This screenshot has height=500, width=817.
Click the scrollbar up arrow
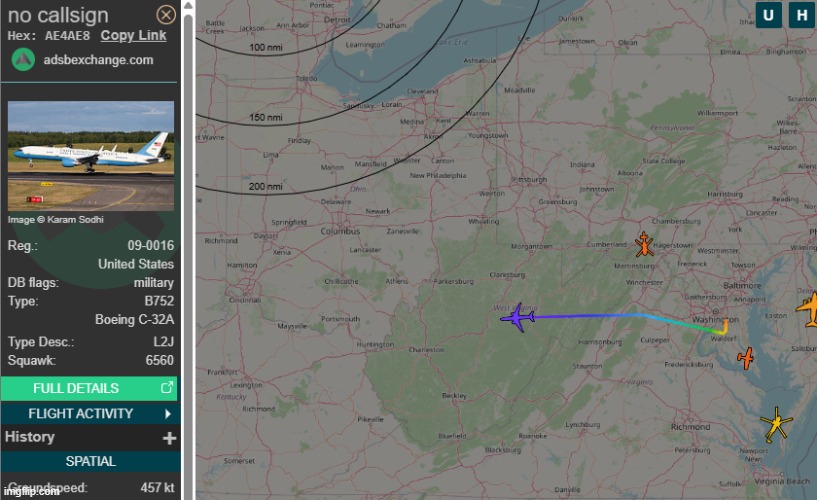pyautogui.click(x=188, y=5)
